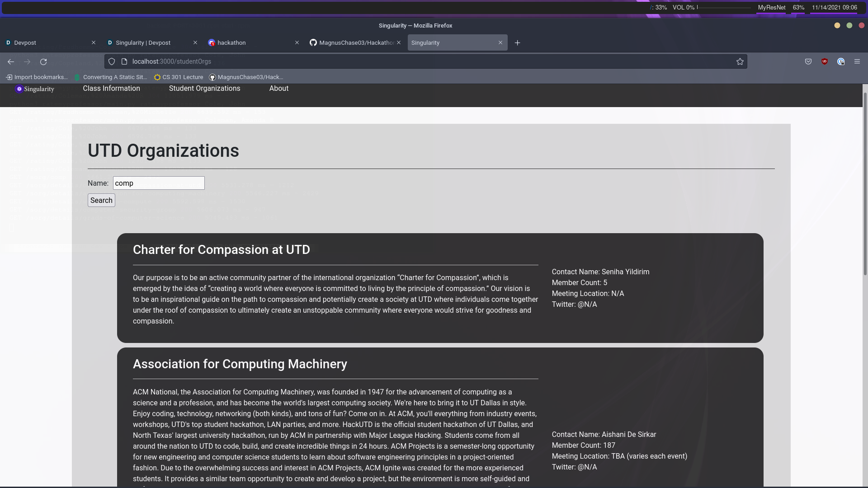Screen dimensions: 868x488
Task: Click the Name search input field
Action: tap(159, 183)
